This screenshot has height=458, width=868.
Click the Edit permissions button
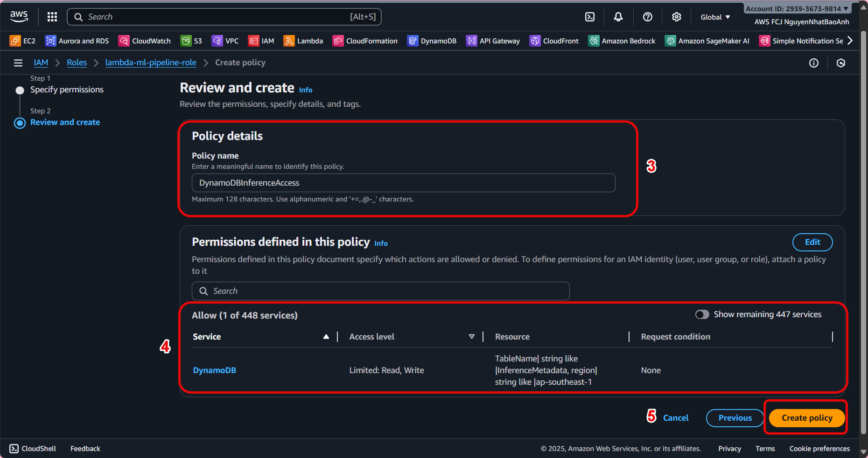click(x=812, y=242)
